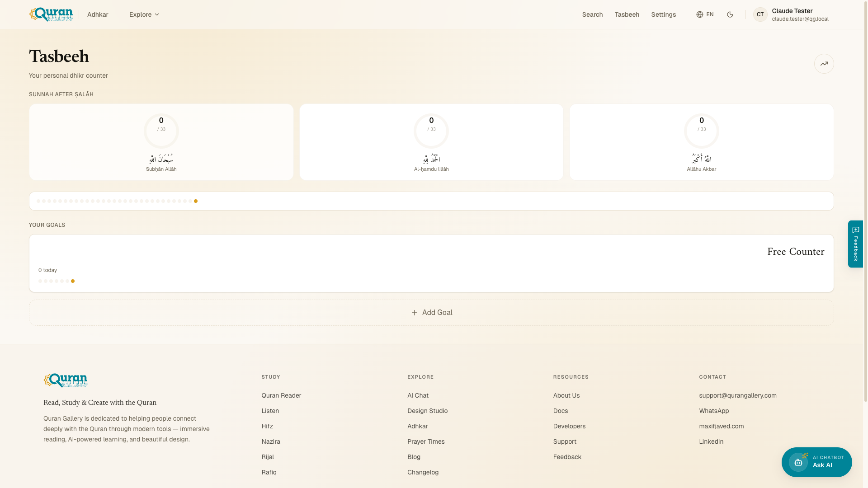Open the Rafiq footer link
The width and height of the screenshot is (868, 488).
tap(269, 472)
